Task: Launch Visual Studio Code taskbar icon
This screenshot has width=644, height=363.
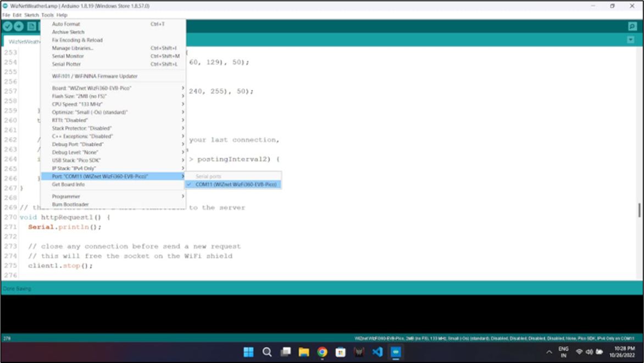Action: click(x=377, y=352)
